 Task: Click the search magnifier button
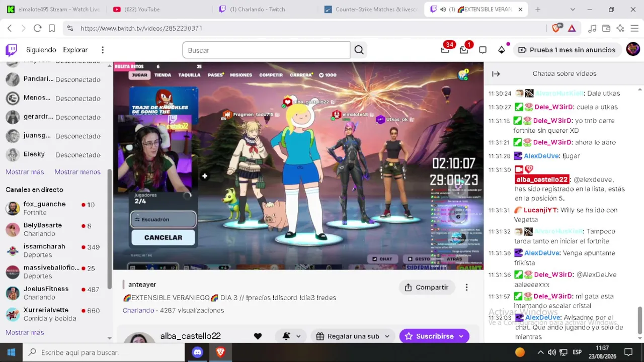point(359,50)
